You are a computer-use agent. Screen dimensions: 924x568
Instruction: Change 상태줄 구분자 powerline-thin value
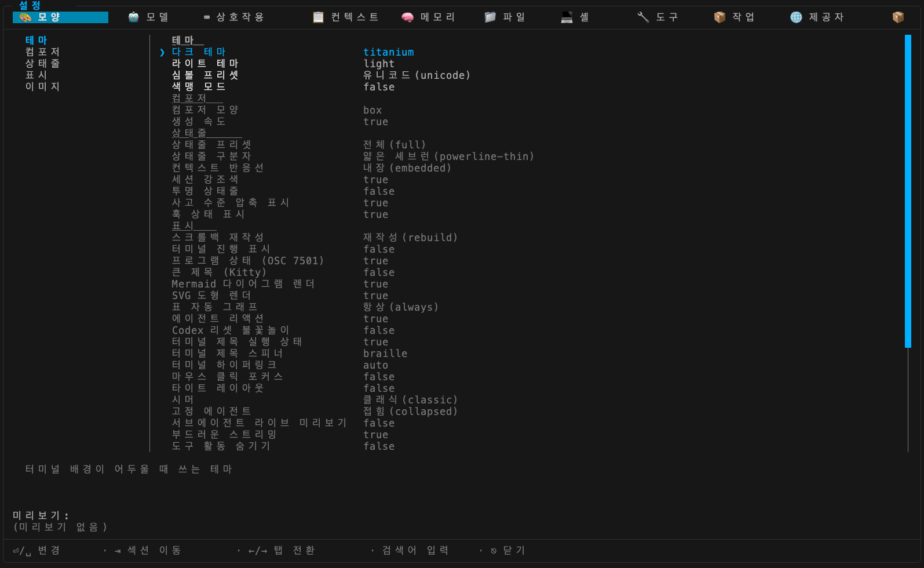[449, 156]
